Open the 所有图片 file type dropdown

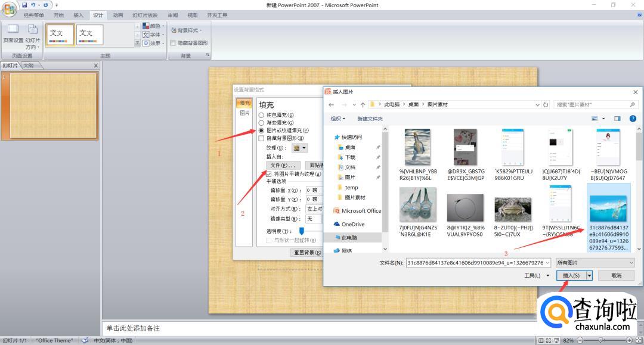pos(595,263)
